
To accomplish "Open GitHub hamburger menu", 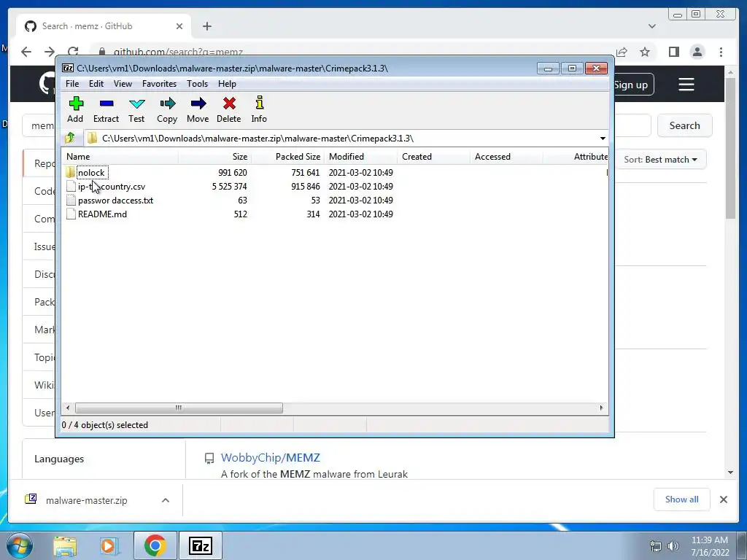I will 686,85.
